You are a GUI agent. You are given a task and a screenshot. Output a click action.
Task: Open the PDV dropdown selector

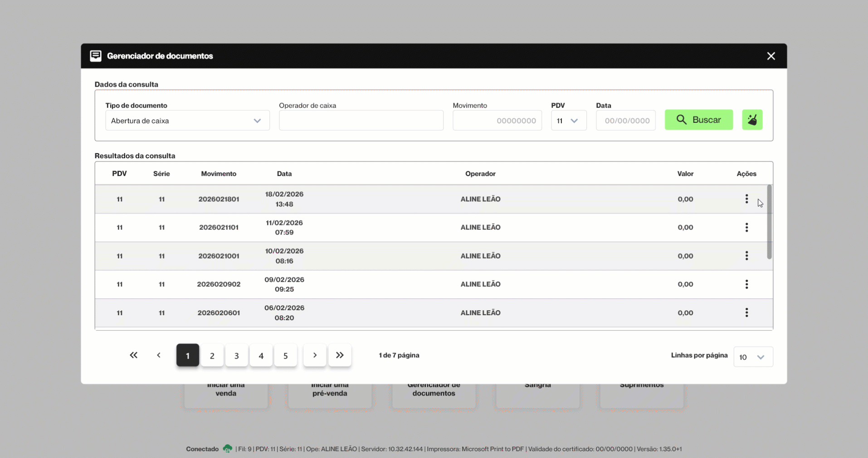568,121
